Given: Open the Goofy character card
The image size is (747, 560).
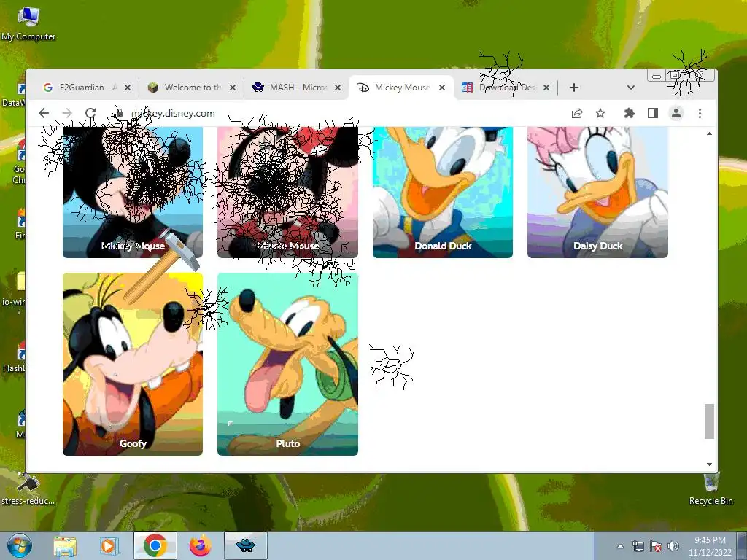Looking at the screenshot, I should pos(133,365).
